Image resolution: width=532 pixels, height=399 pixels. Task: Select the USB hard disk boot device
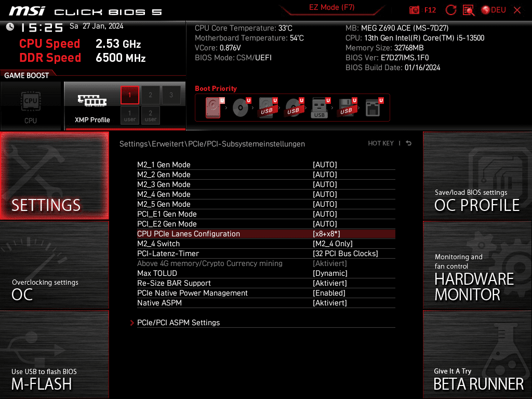pos(268,108)
